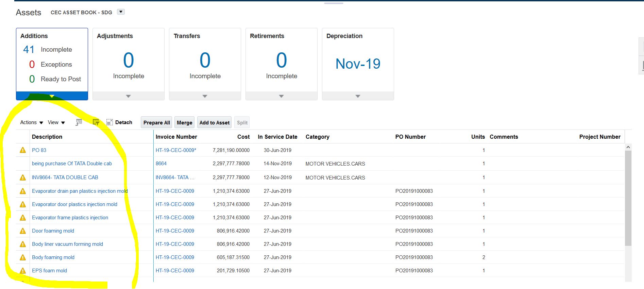Sort by the In Service Date column header
Image resolution: width=644 pixels, height=289 pixels.
[x=277, y=137]
